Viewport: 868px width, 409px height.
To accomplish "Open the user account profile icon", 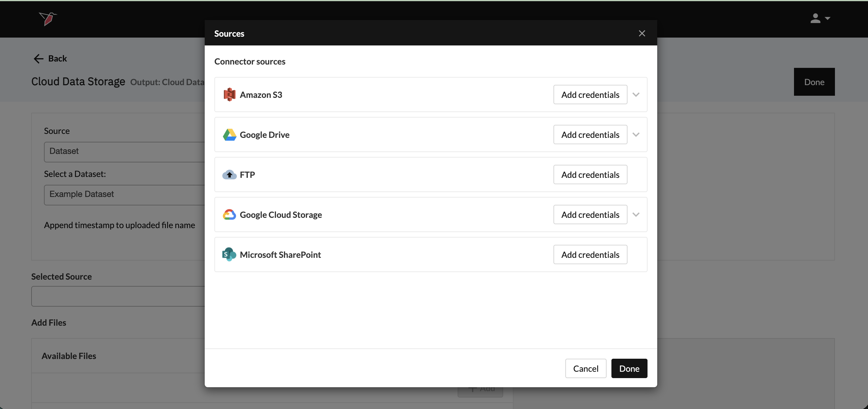I will coord(815,18).
